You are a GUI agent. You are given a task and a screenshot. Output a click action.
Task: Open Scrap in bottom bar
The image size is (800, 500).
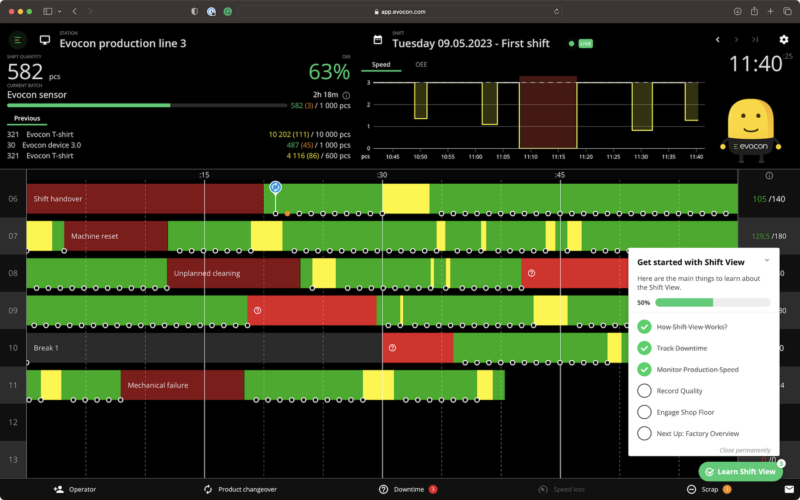point(708,489)
